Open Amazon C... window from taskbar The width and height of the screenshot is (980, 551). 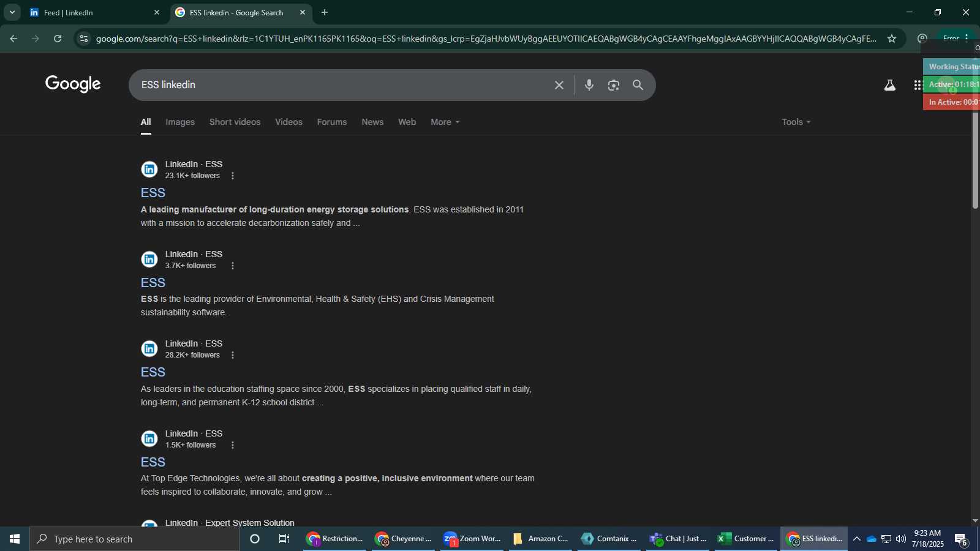(541, 539)
